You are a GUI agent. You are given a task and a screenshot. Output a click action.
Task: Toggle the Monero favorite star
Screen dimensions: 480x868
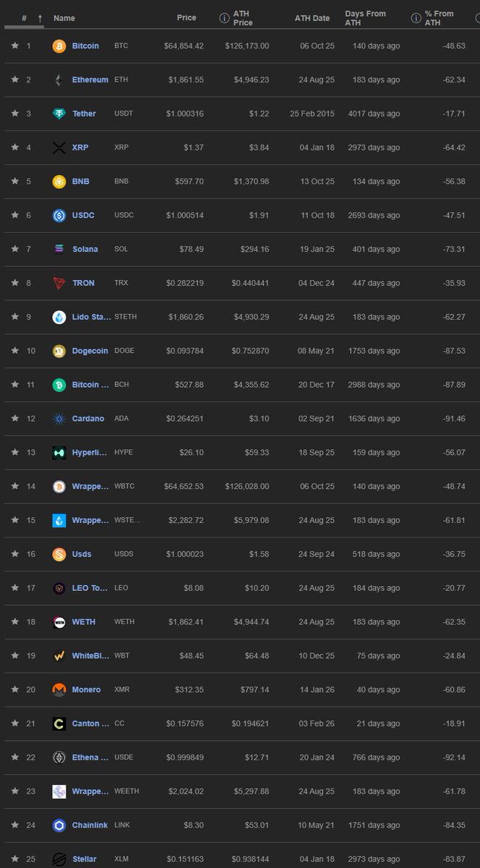(x=14, y=690)
